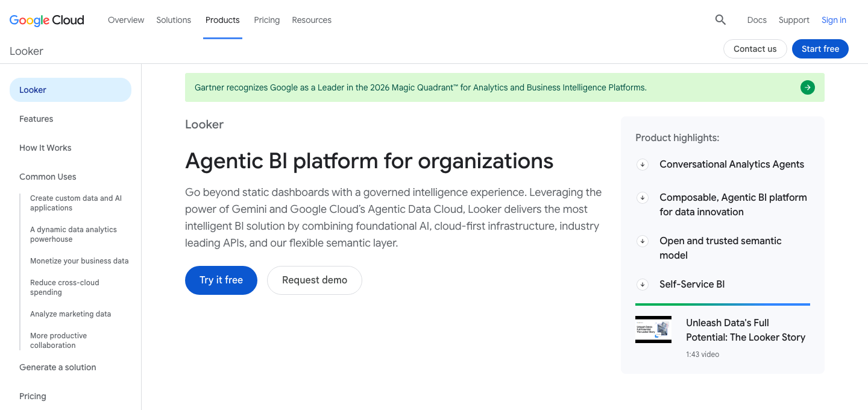Click the Request demo button
Viewport: 868px width, 410px height.
pos(315,280)
